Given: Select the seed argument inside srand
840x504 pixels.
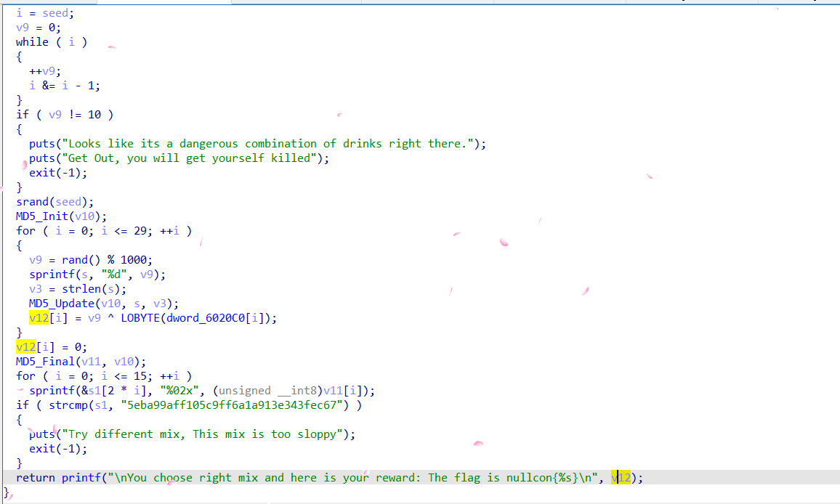Looking at the screenshot, I should click(68, 201).
